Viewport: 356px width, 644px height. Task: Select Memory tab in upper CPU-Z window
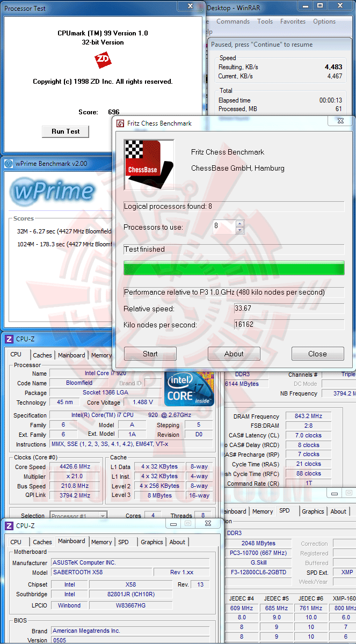coord(101,355)
